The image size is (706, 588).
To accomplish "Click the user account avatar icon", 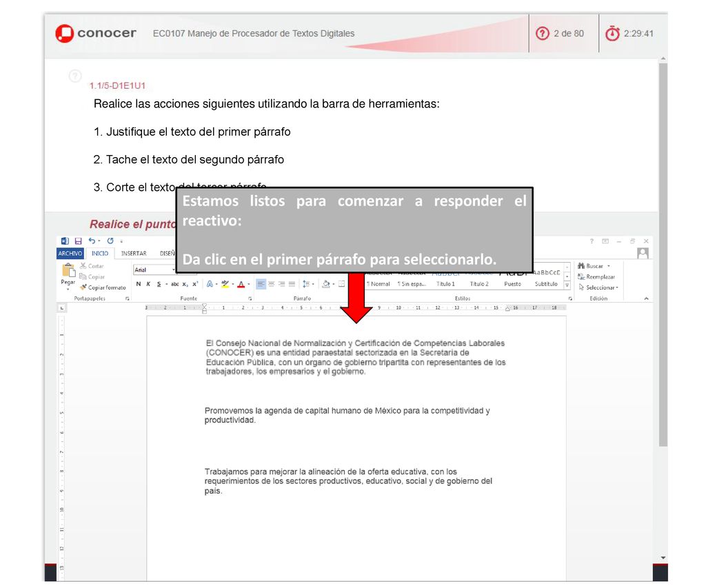I will coord(643,254).
